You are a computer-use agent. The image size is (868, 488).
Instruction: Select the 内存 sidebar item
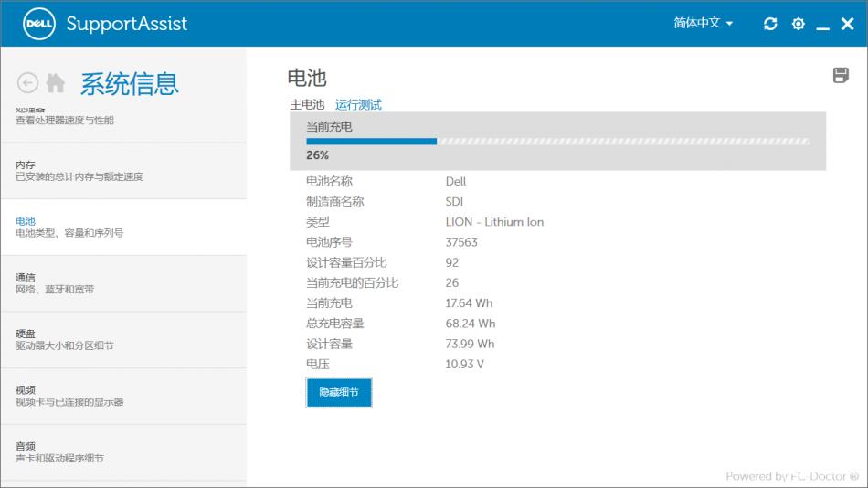pyautogui.click(x=124, y=171)
